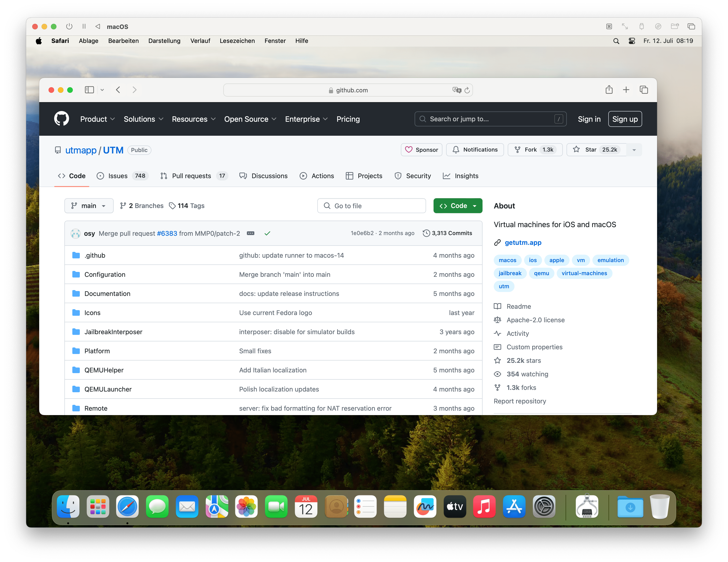
Task: Open the Lesezeichen menu
Action: (x=237, y=41)
